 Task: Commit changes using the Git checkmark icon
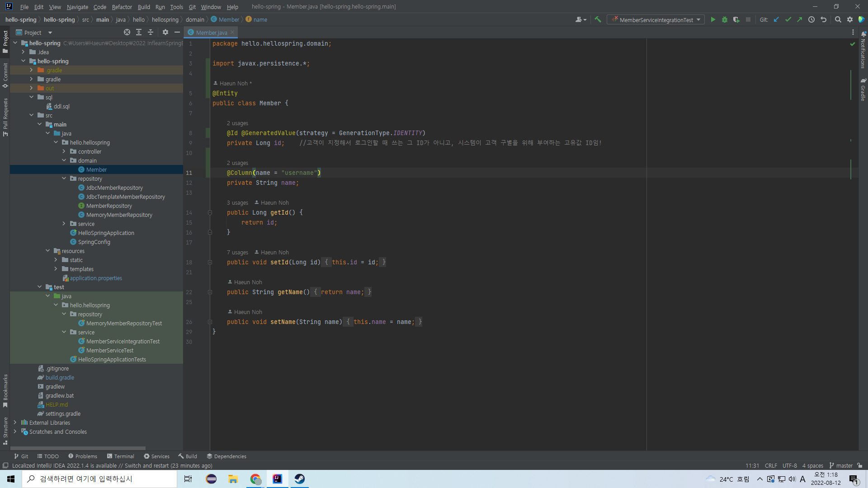click(788, 19)
